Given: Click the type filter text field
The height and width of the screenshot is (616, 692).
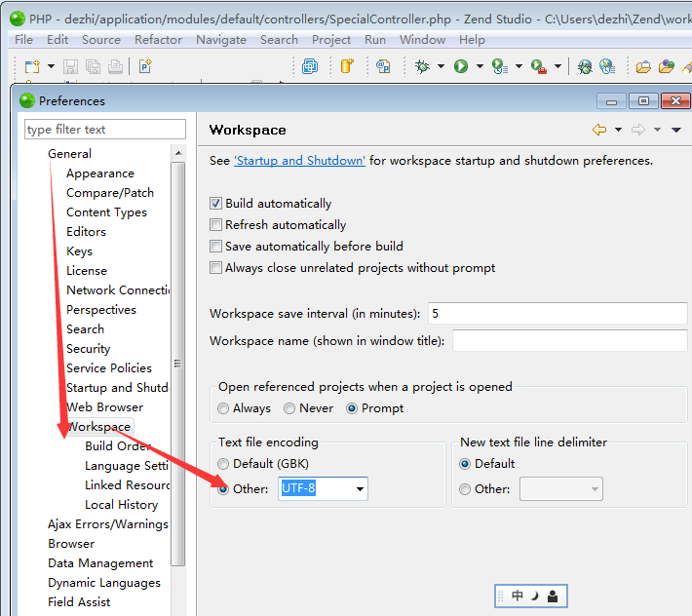Looking at the screenshot, I should point(105,130).
